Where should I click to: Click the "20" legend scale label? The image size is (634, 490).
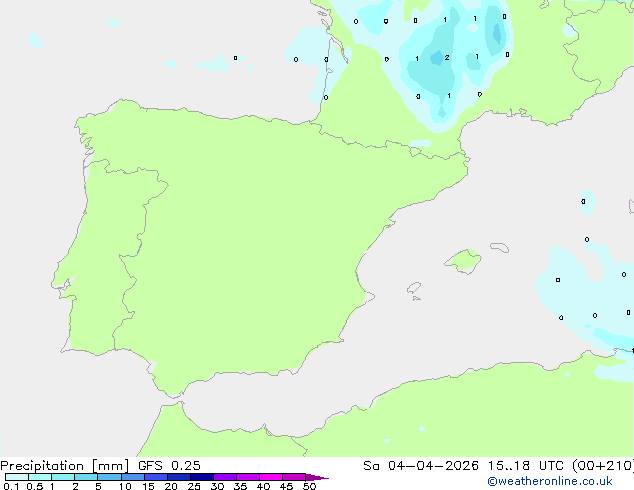(171, 486)
